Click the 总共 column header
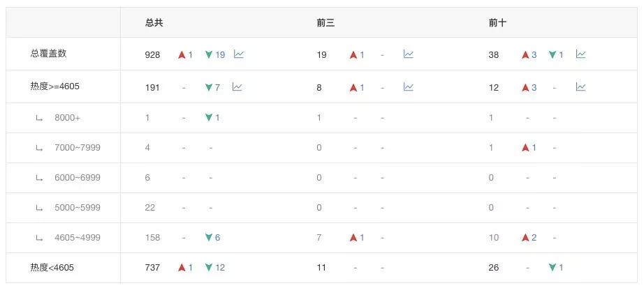The width and height of the screenshot is (644, 288). pyautogui.click(x=154, y=23)
